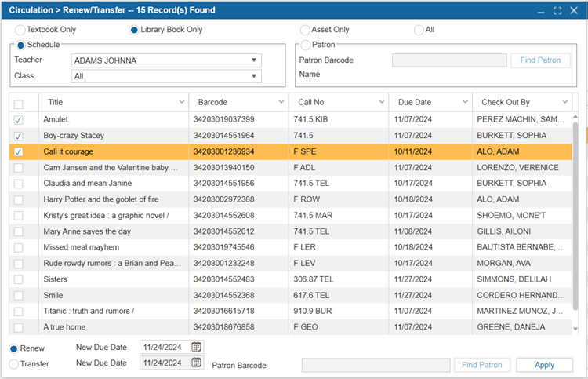Viewport: 588px width, 379px height.
Task: Select the Schedule search mode
Action: (x=20, y=45)
